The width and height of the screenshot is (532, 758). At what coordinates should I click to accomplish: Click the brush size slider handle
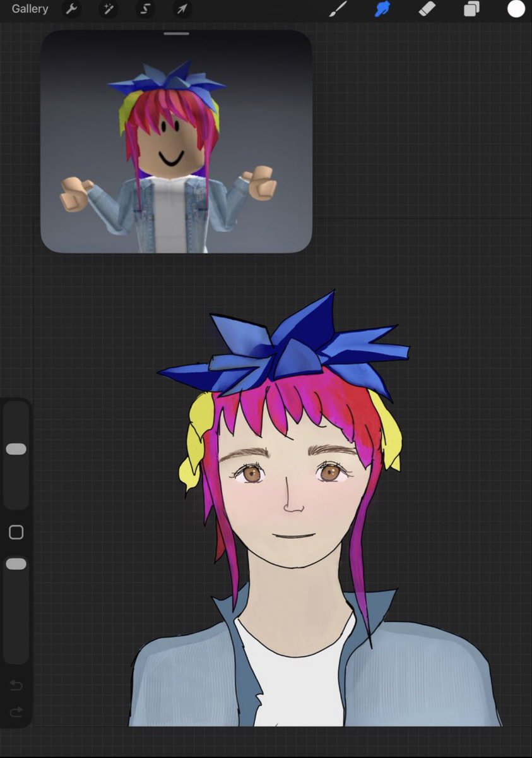[x=16, y=449]
